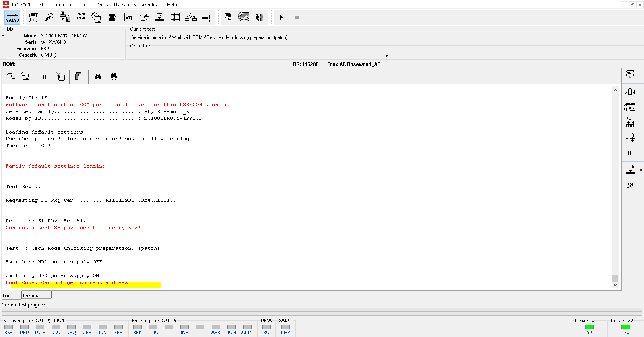Click the stop button in toolbar

point(297,17)
